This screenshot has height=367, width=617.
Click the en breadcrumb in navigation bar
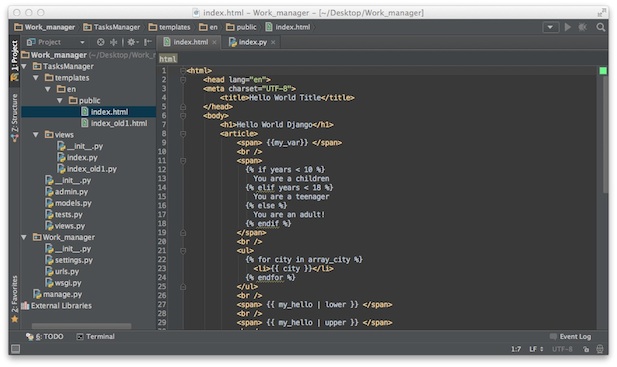click(x=208, y=27)
